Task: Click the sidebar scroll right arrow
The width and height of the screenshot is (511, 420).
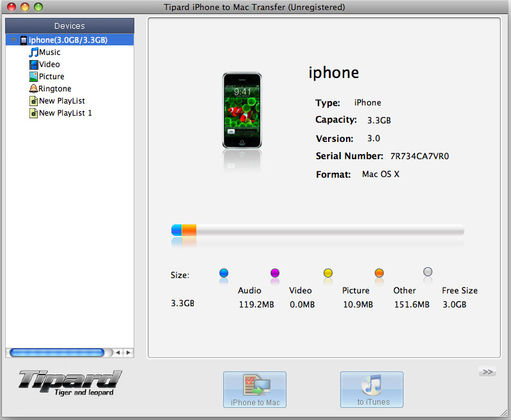Action: click(x=128, y=352)
